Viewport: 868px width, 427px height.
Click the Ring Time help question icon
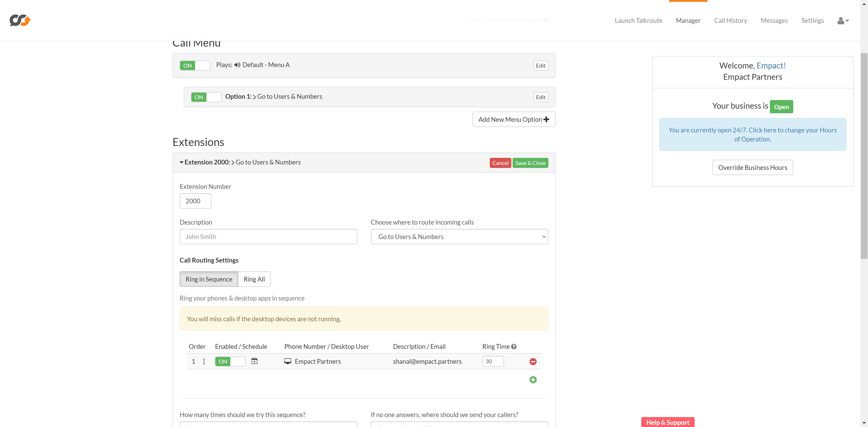click(x=514, y=347)
